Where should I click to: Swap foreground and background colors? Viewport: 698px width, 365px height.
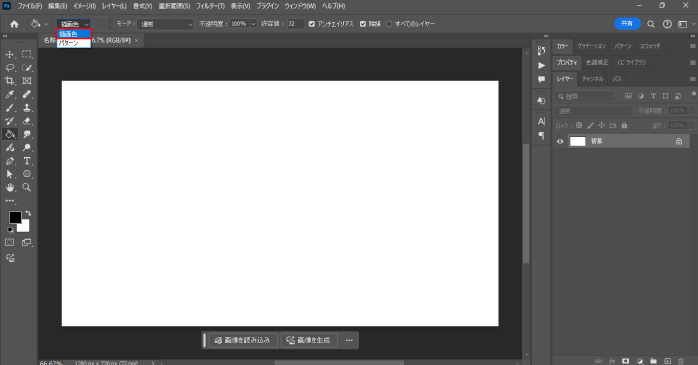click(x=28, y=213)
